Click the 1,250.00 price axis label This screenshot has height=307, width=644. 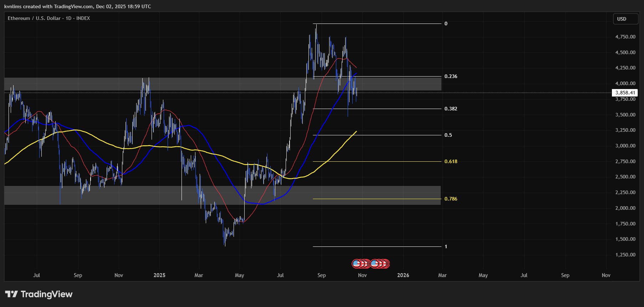click(625, 255)
